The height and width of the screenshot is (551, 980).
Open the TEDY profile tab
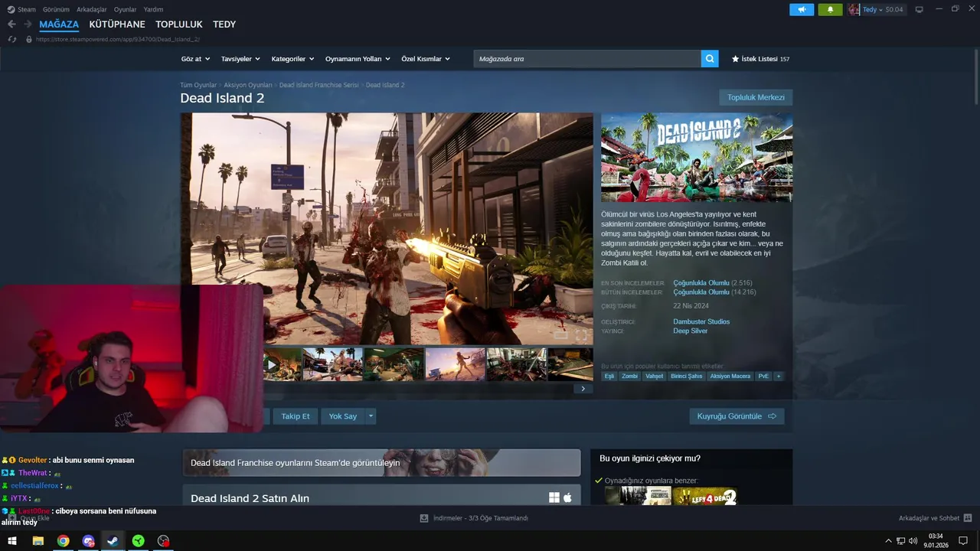tap(224, 24)
